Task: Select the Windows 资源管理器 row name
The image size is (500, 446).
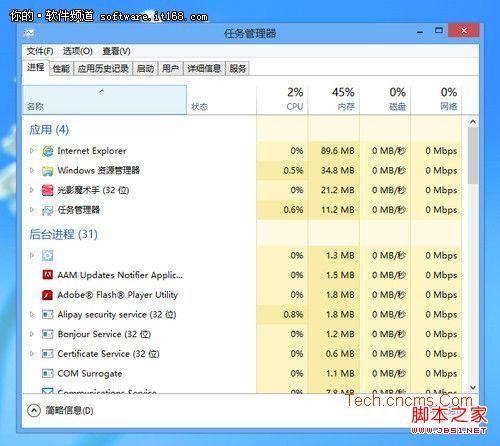Action: (98, 171)
